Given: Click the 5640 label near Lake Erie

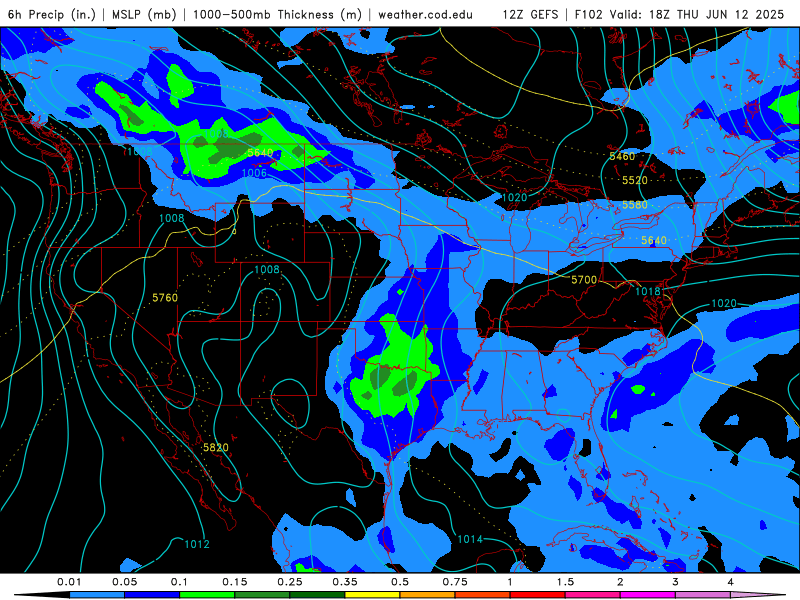Looking at the screenshot, I should pyautogui.click(x=654, y=240).
